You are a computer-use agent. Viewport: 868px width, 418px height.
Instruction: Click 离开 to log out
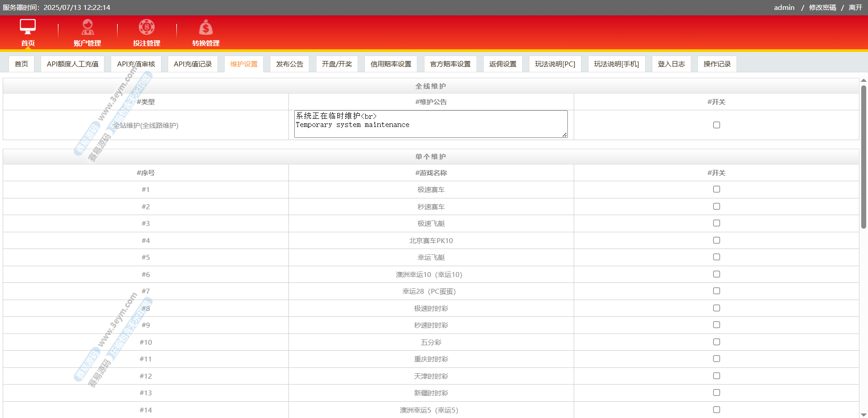click(855, 8)
